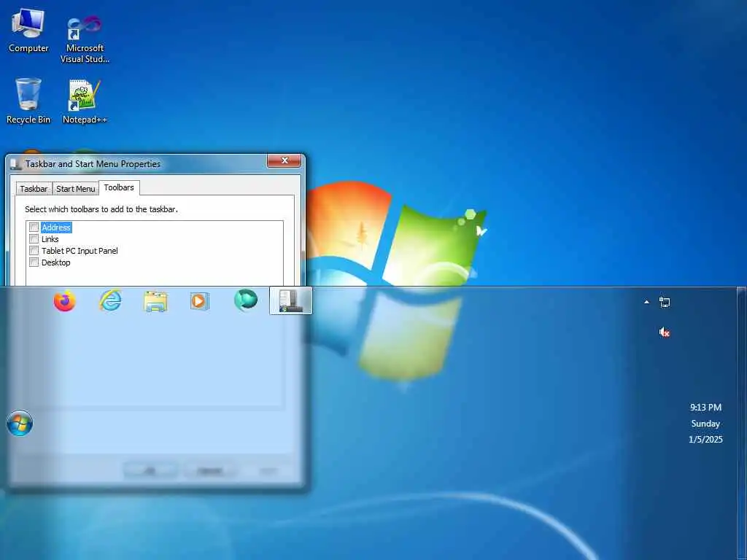Image resolution: width=747 pixels, height=560 pixels.
Task: Open the Start menu orb
Action: coord(20,423)
